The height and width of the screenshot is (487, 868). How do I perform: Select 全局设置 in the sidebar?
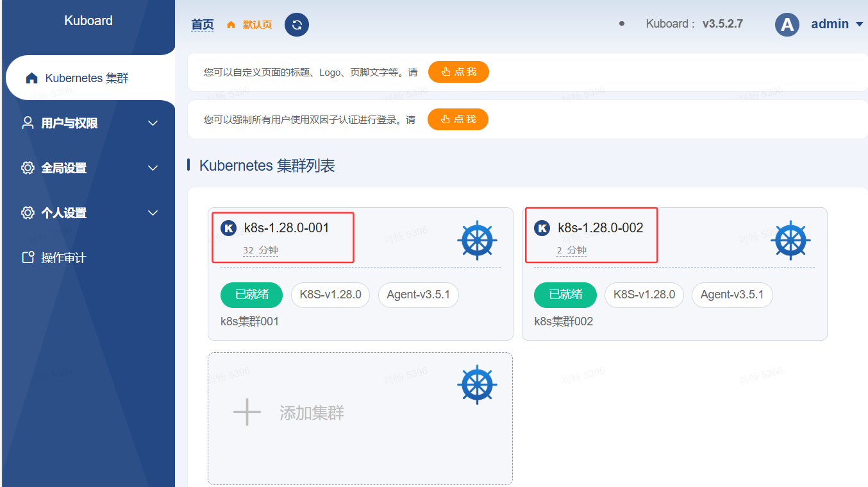click(x=88, y=168)
